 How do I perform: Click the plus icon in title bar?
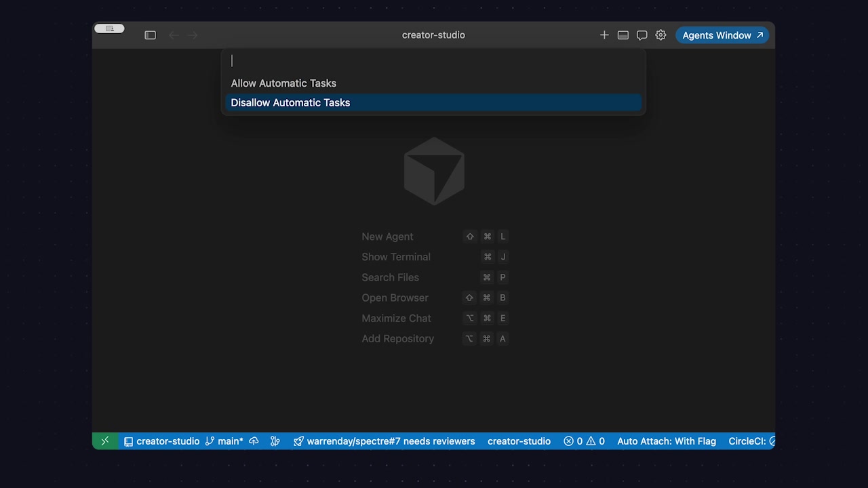click(x=604, y=35)
